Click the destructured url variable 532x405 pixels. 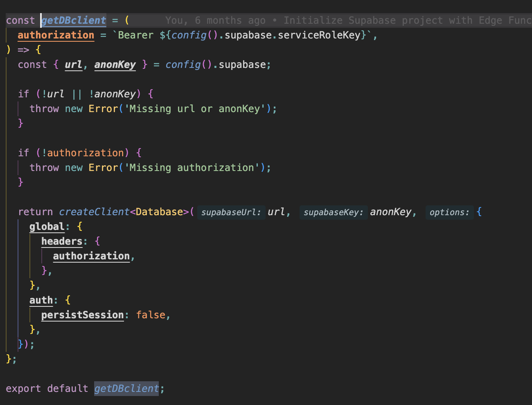(x=74, y=65)
